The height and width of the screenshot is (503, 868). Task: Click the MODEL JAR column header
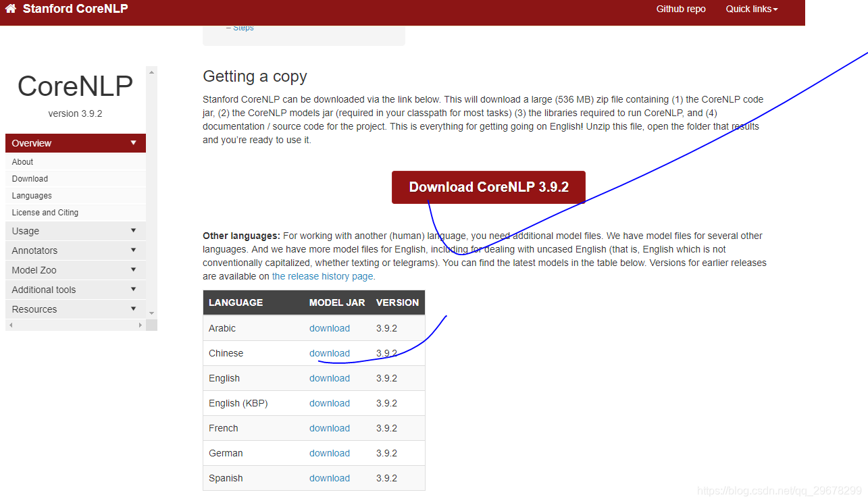tap(337, 302)
